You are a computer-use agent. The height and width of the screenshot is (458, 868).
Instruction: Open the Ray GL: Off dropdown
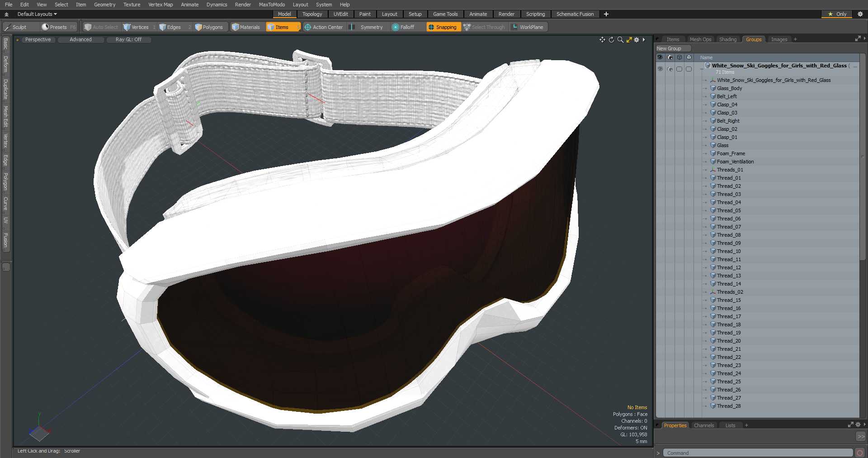128,39
